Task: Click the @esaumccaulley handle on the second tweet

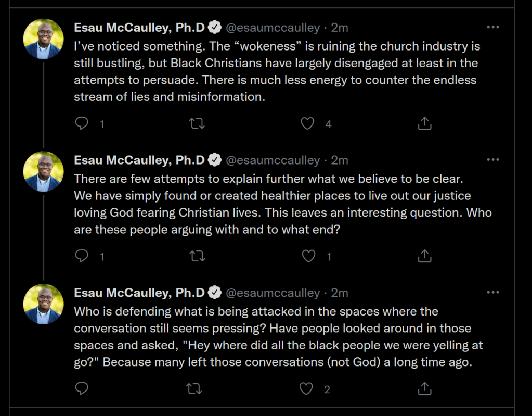Action: pyautogui.click(x=273, y=160)
